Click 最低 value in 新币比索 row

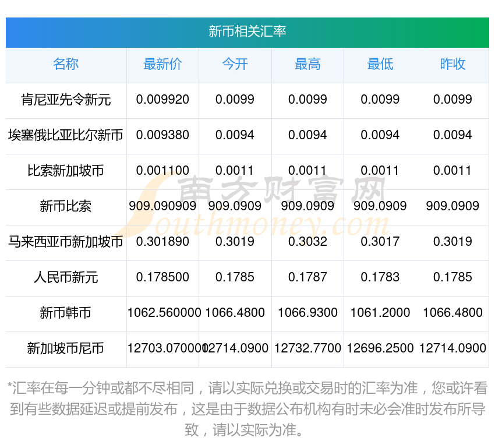[x=380, y=206]
